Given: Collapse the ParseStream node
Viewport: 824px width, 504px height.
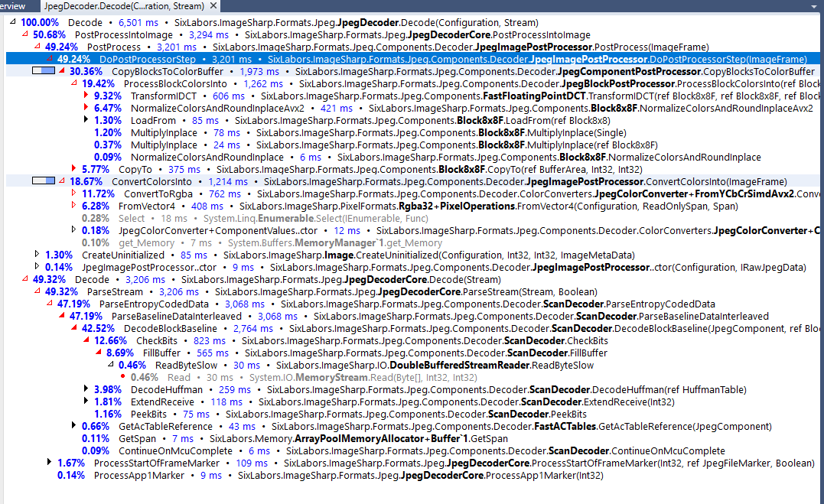Looking at the screenshot, I should click(x=37, y=291).
